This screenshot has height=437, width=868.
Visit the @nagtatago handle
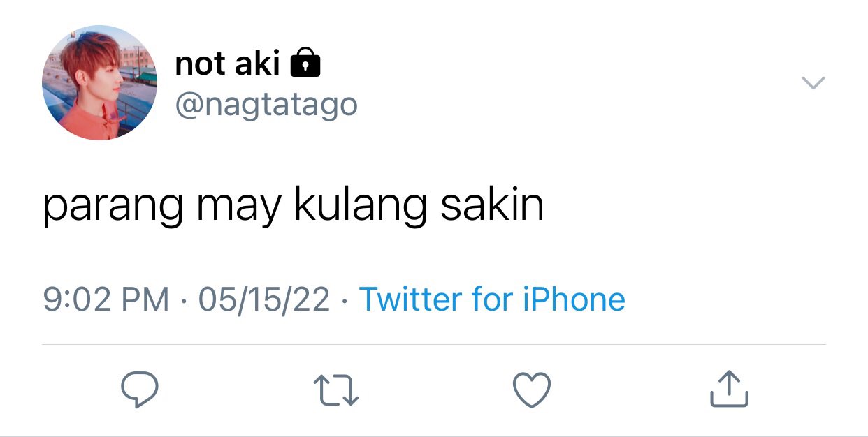tap(266, 105)
